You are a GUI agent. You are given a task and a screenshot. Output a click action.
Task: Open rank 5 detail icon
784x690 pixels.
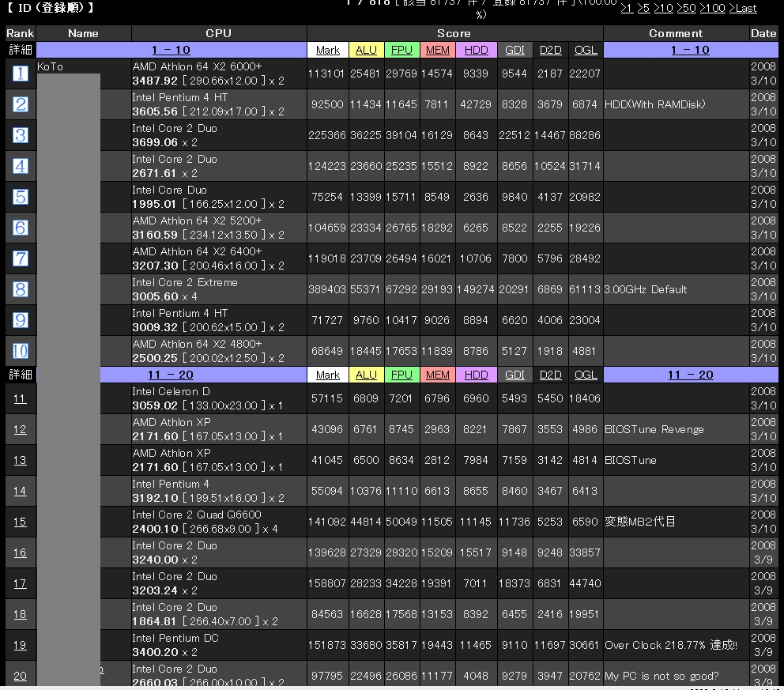pos(20,197)
